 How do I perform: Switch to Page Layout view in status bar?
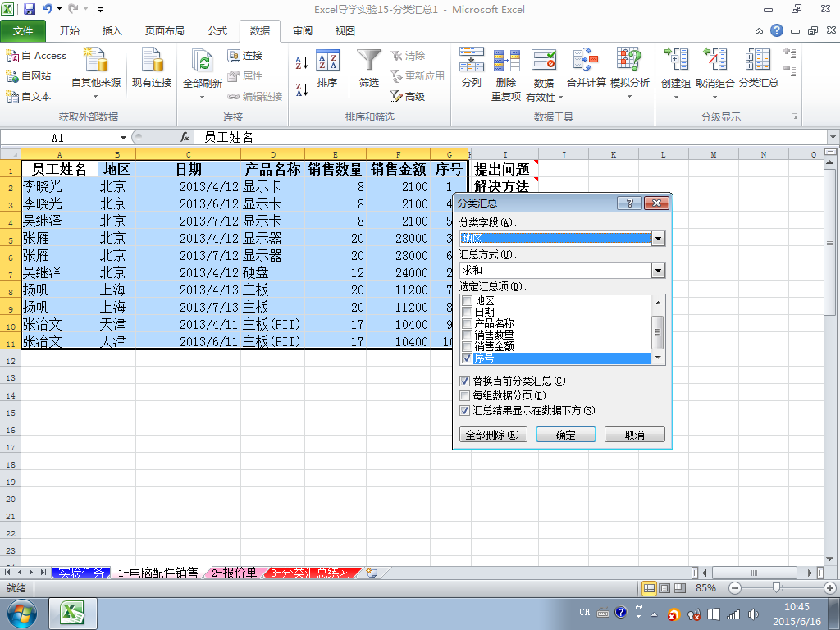(664, 587)
